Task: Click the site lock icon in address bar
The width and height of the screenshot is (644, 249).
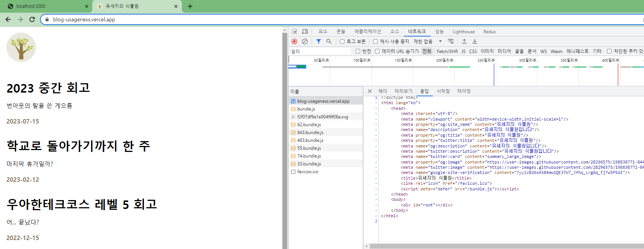Action: click(47, 19)
